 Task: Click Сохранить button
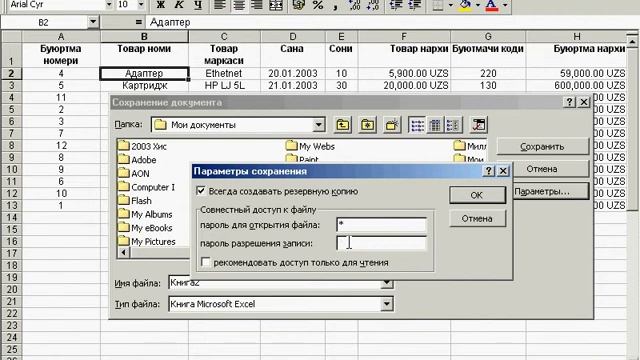[x=542, y=147]
